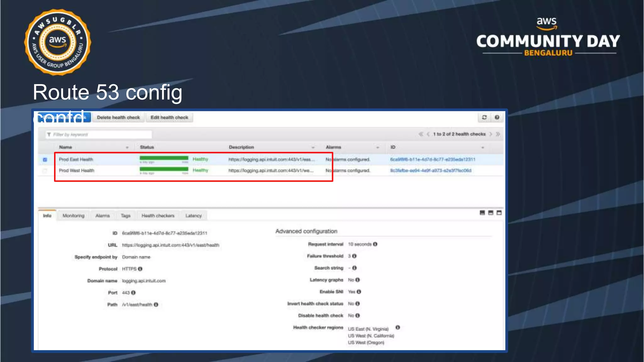Click the Filter by keyword field

point(99,134)
